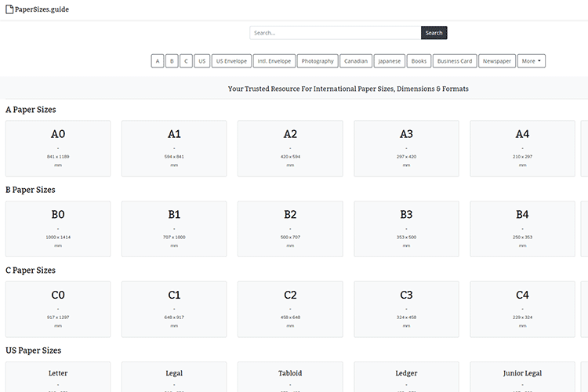
Task: Open the A paper sizes category
Action: (158, 61)
